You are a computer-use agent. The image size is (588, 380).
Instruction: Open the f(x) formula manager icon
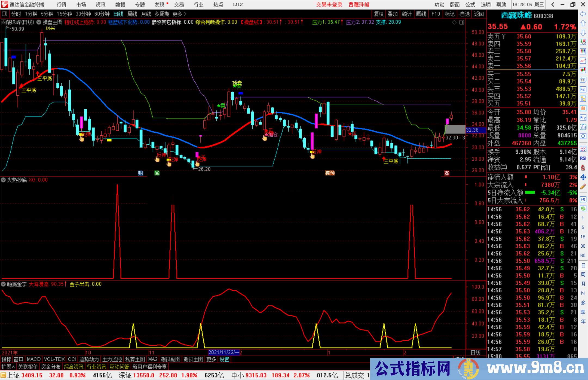583,127
